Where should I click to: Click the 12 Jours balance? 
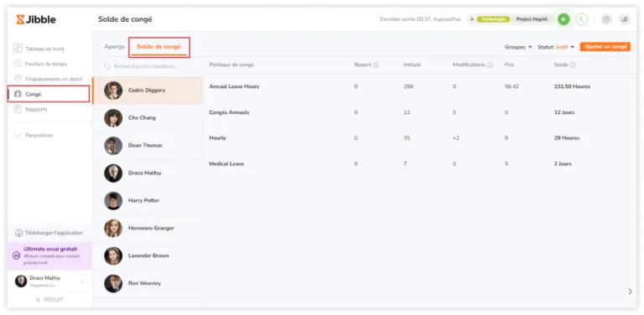564,112
